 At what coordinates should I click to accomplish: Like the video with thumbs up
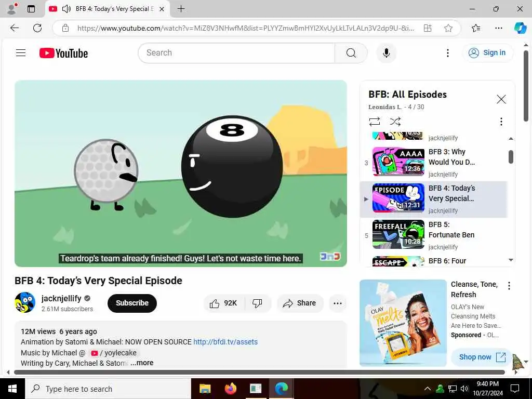[223, 303]
